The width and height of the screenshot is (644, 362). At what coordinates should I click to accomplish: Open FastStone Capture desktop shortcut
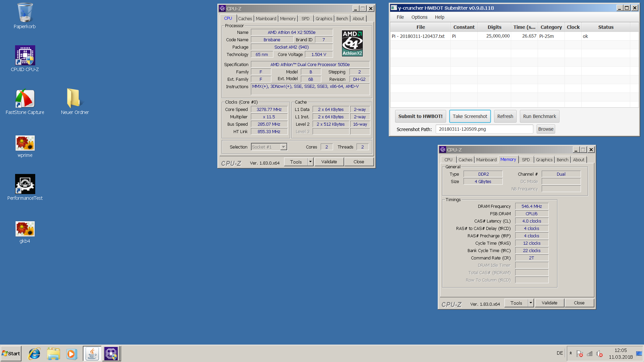[25, 102]
